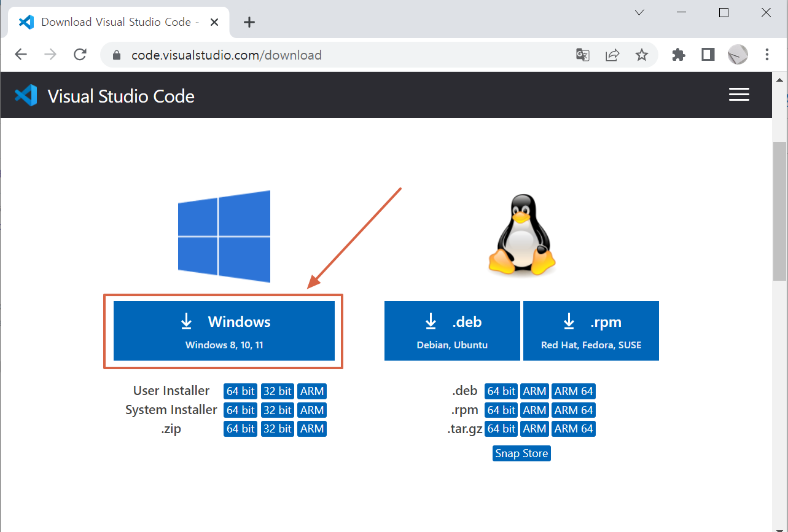Viewport: 788px width, 532px height.
Task: Download the .rpm package for Red Hat
Action: 591,331
